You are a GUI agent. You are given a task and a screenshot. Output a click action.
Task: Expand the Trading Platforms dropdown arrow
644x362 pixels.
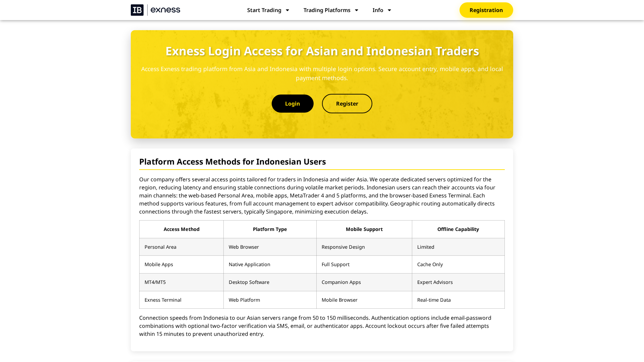(x=356, y=10)
